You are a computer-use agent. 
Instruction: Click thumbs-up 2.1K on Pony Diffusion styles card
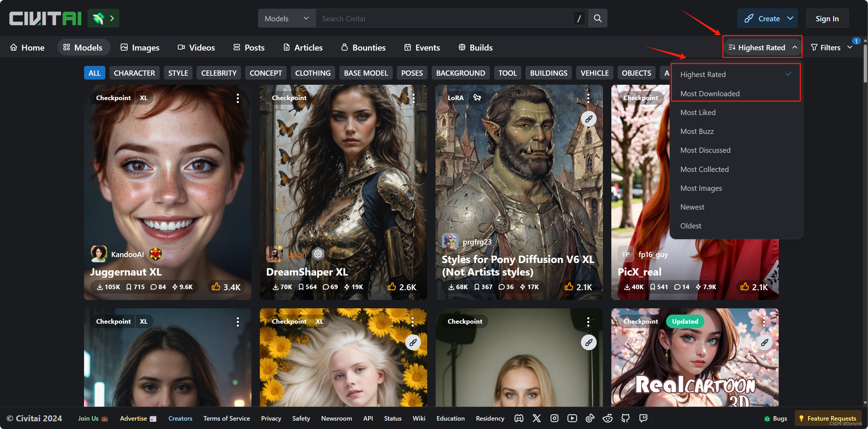[x=578, y=287]
